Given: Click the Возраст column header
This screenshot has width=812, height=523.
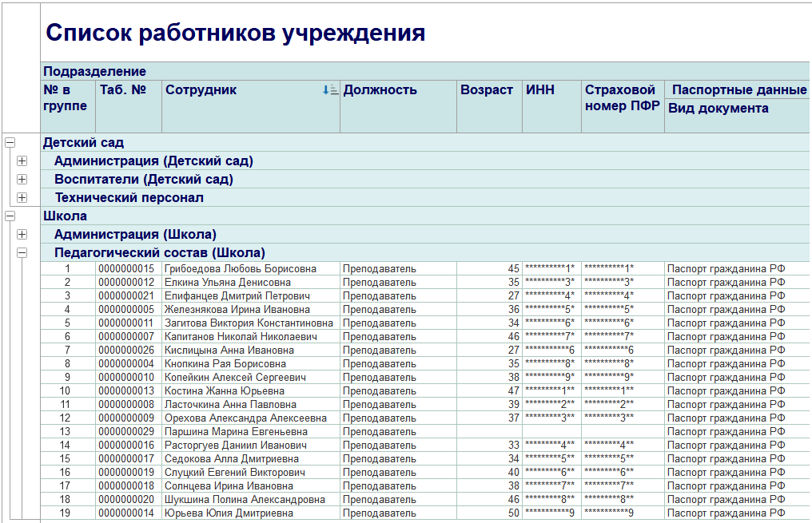Looking at the screenshot, I should click(x=486, y=90).
